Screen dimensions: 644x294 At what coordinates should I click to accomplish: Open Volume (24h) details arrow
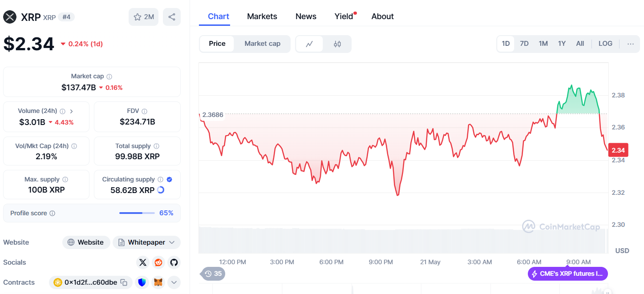(72, 111)
